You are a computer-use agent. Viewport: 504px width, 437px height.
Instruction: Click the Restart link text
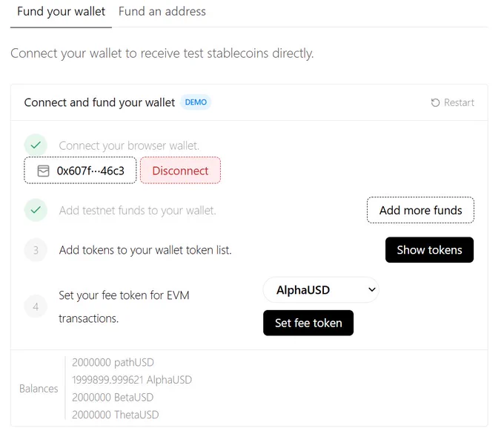[x=459, y=102]
